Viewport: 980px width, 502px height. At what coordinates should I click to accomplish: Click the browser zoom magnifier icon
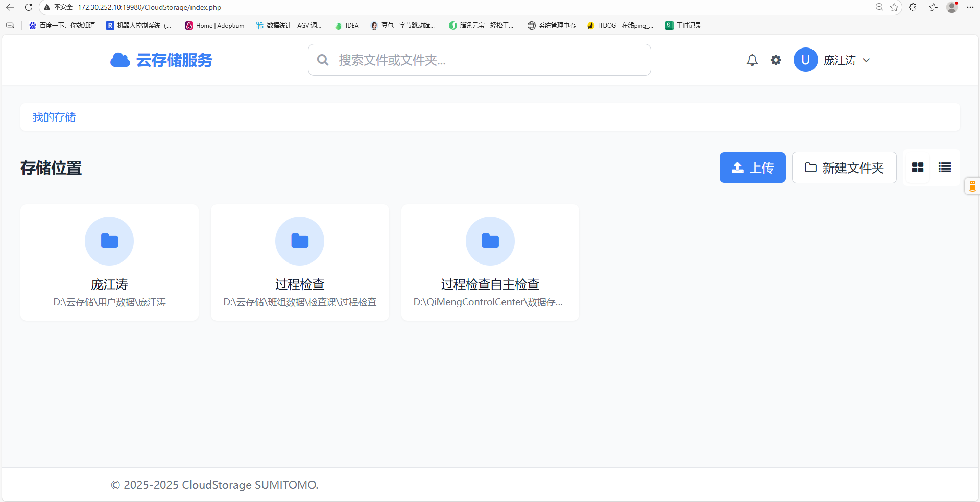879,7
